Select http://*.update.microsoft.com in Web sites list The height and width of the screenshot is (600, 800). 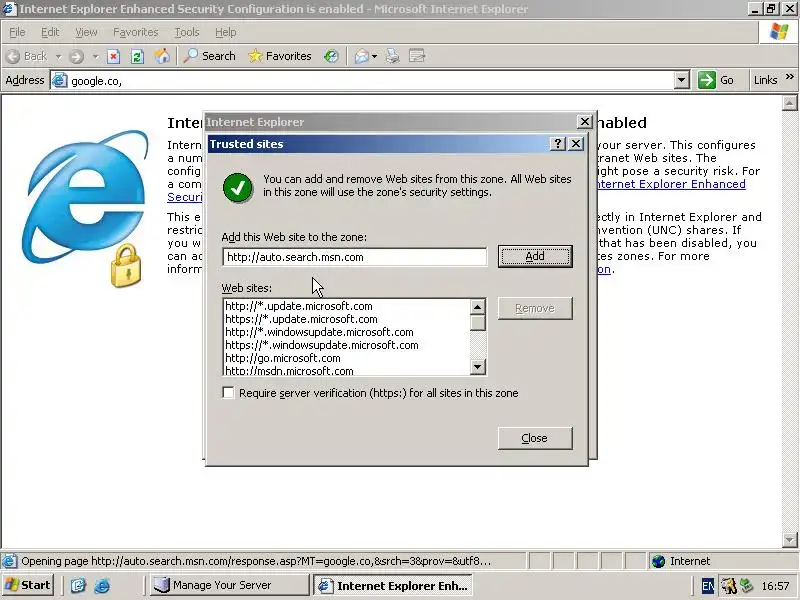coord(299,306)
